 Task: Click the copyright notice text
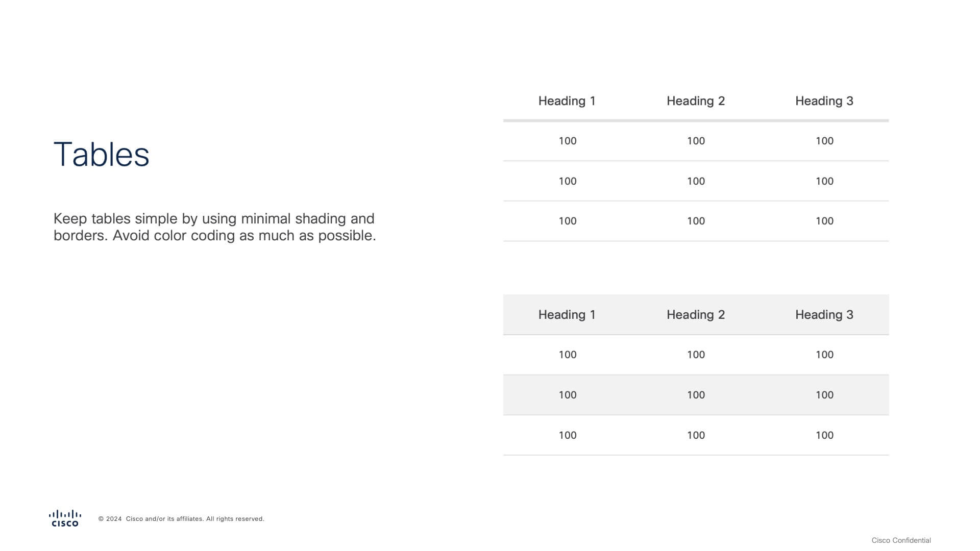point(181,519)
